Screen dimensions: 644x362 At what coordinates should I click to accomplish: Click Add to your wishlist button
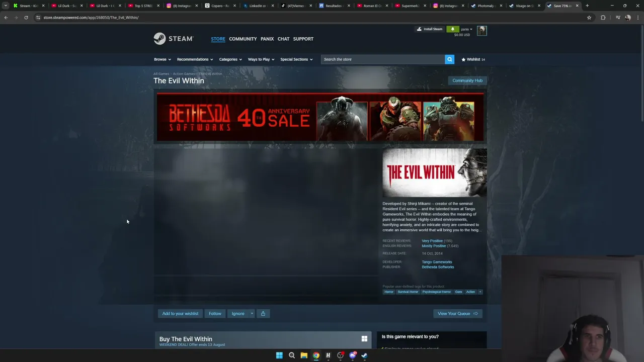[x=180, y=314]
